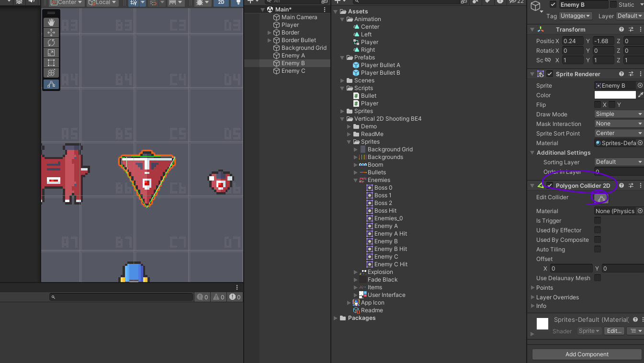
Task: Open Polygon Collider 2D help reference
Action: 621,186
